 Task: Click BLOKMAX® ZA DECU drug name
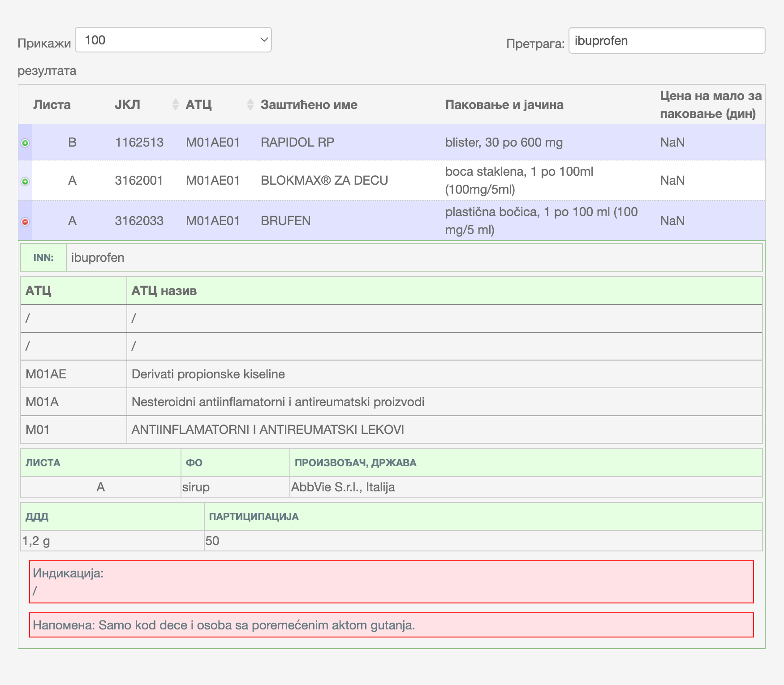point(324,180)
